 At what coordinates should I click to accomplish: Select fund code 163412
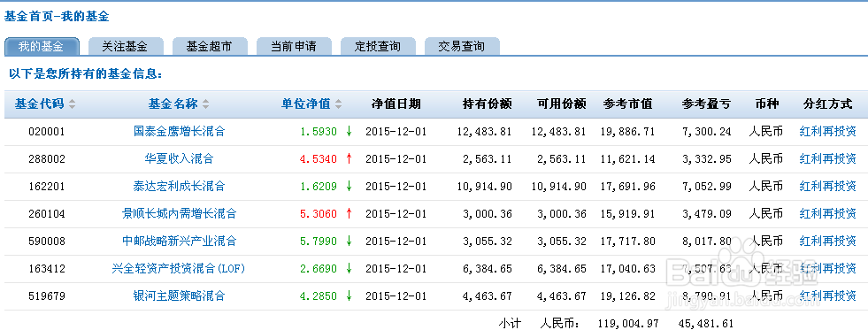[x=47, y=269]
